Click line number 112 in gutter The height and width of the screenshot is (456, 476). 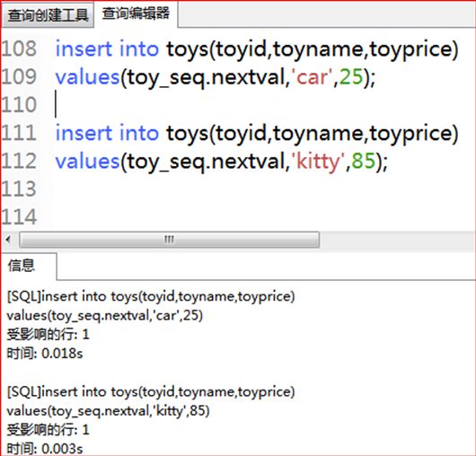[19, 161]
